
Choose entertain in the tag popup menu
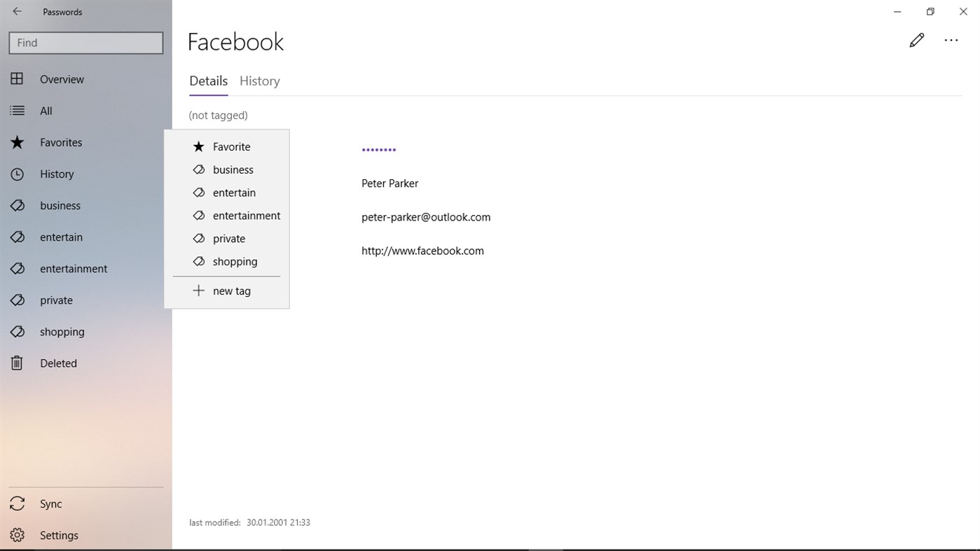pos(227,193)
